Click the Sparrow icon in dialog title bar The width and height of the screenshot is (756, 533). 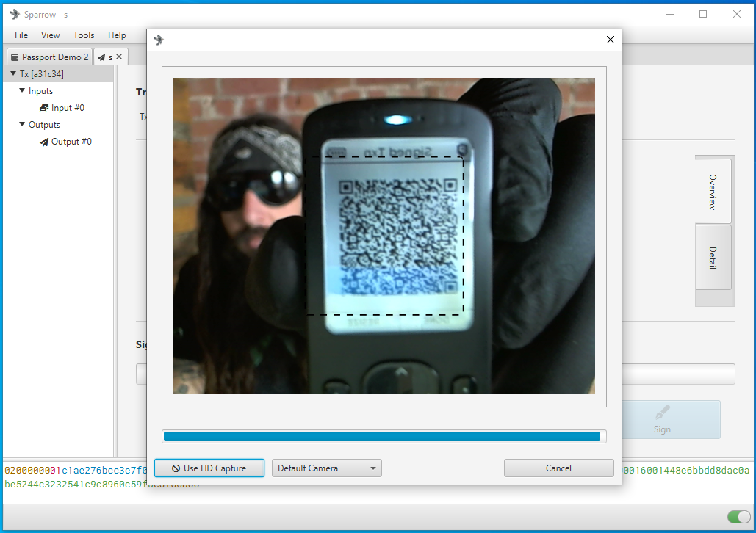(159, 40)
